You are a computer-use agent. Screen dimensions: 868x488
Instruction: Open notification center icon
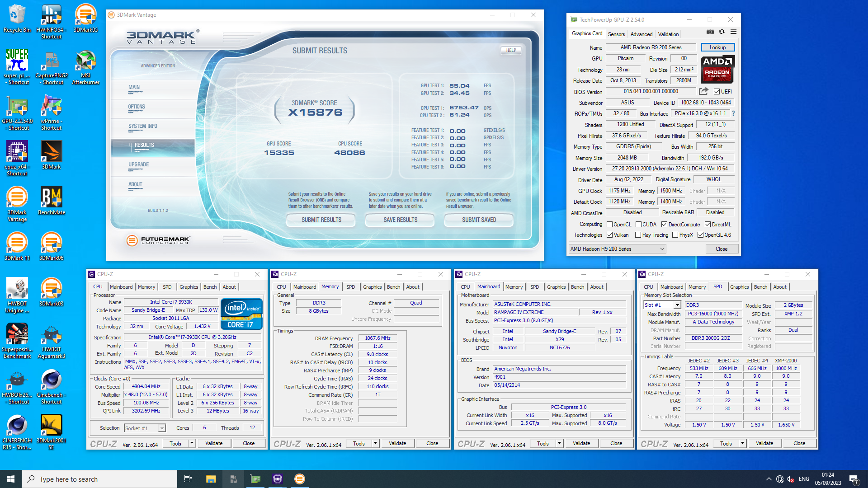[854, 479]
